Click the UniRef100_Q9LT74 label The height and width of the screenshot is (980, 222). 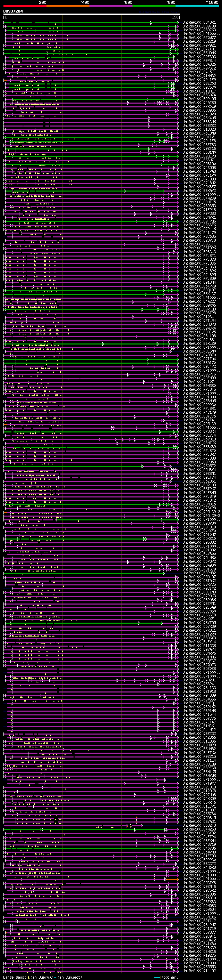(x=199, y=477)
